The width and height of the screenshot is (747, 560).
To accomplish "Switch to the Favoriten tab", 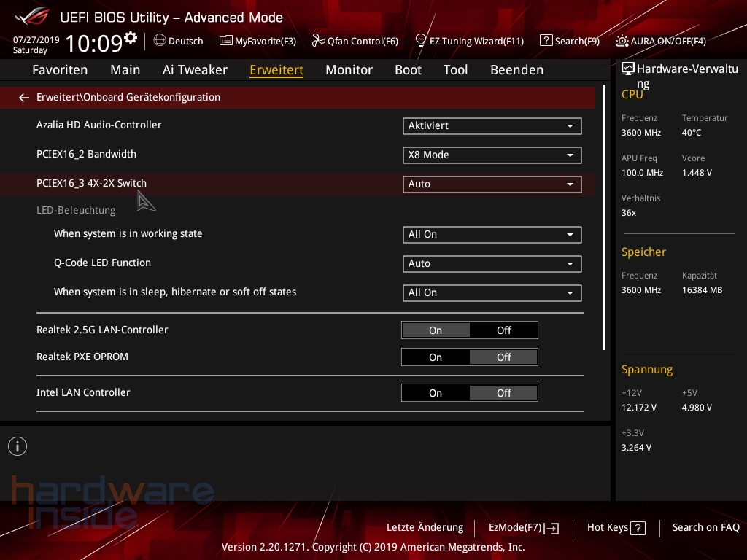I will [x=60, y=70].
